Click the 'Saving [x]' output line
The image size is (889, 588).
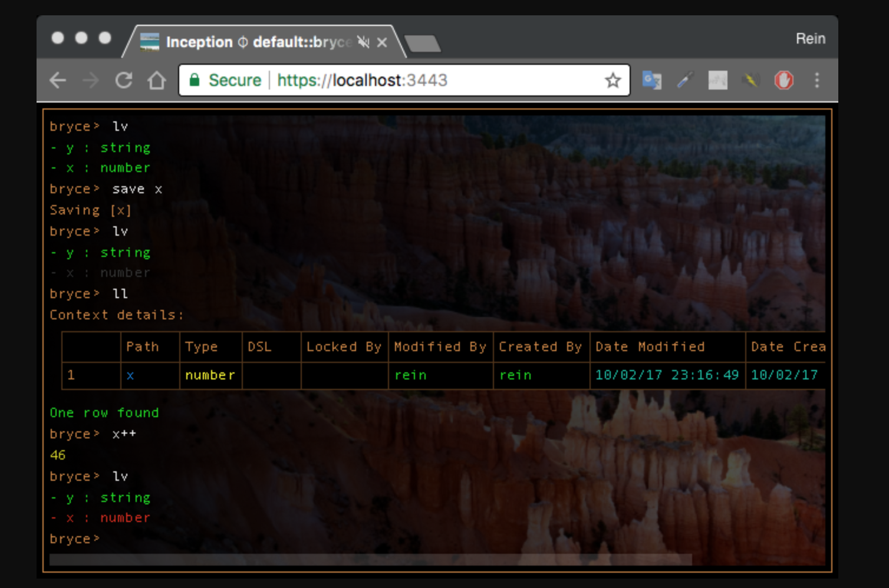[x=91, y=210]
